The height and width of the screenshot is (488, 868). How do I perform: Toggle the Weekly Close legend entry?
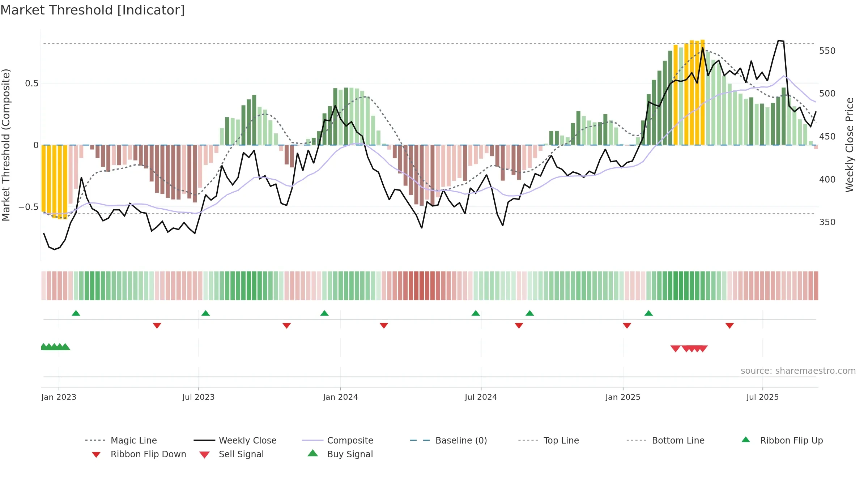coord(235,440)
